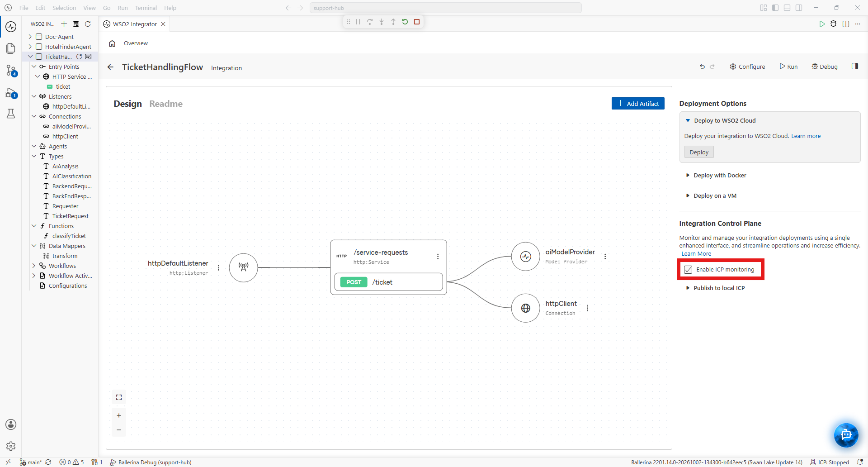Image resolution: width=868 pixels, height=467 pixels.
Task: Open the Manage settings gear
Action: [11, 446]
